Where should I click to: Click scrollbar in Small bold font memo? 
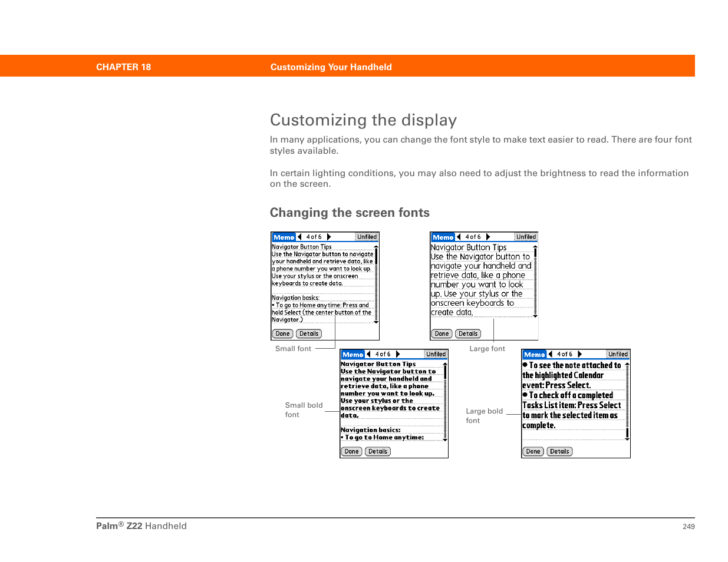(445, 402)
